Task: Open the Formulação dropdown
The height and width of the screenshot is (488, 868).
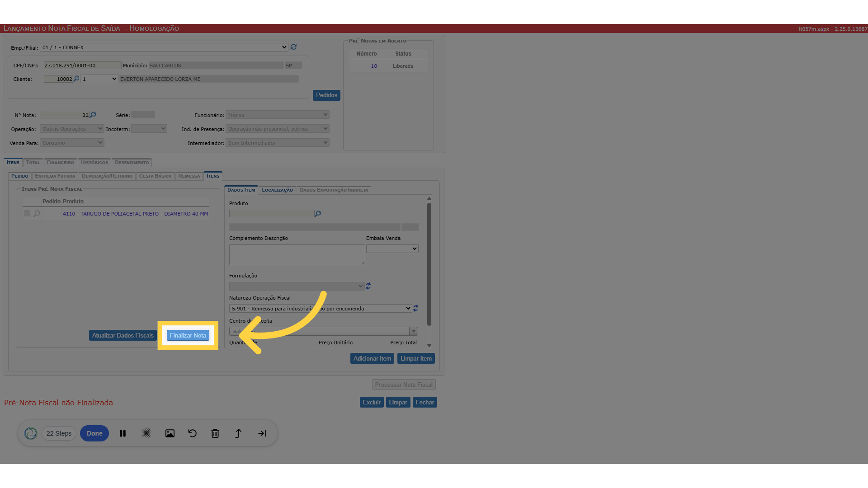Action: pos(297,286)
